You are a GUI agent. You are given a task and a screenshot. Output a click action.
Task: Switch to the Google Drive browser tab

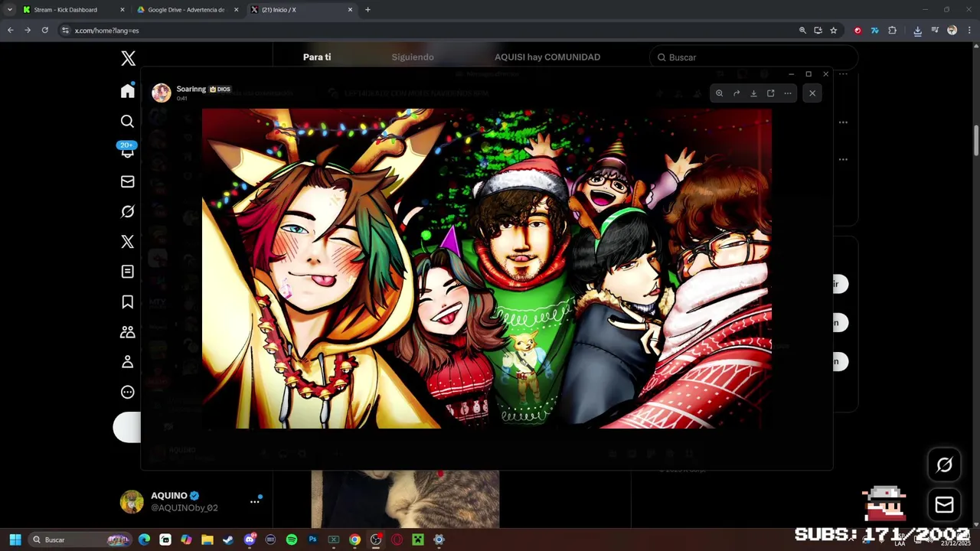188,10
